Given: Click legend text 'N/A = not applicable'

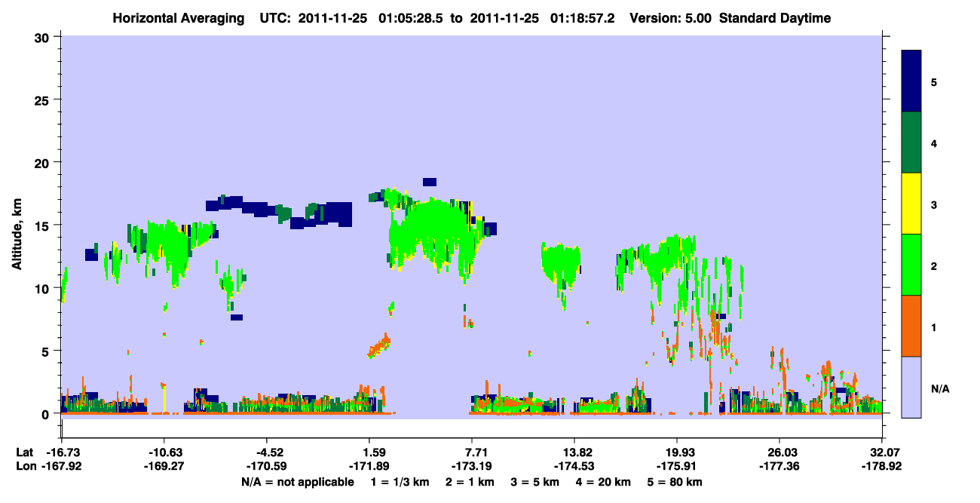Looking at the screenshot, I should [x=297, y=482].
